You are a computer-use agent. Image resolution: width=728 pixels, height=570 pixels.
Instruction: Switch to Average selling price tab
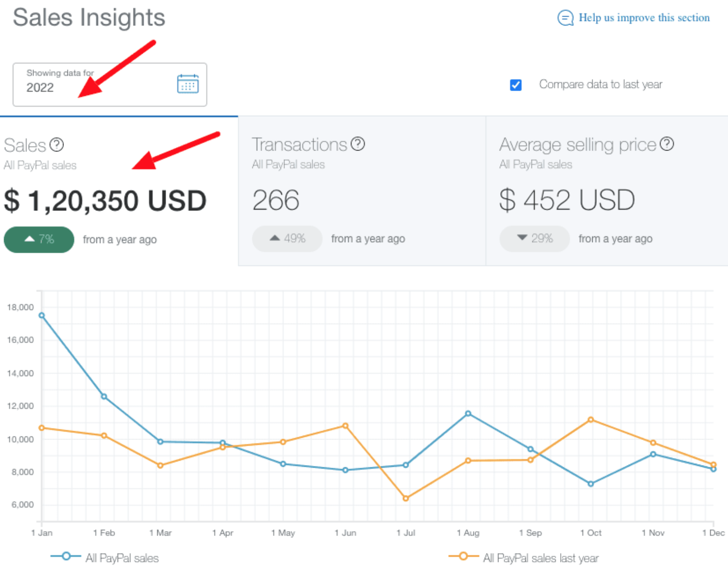point(607,191)
